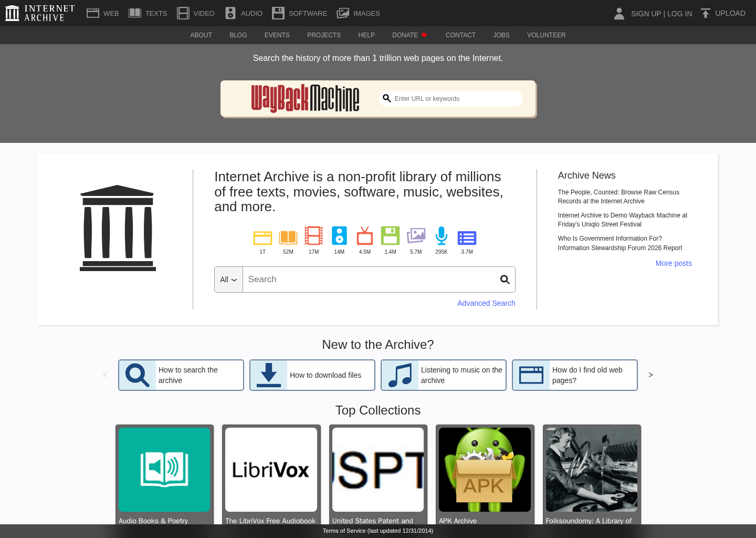Select the 5.7M images media icon
This screenshot has height=538, width=756.
(416, 236)
